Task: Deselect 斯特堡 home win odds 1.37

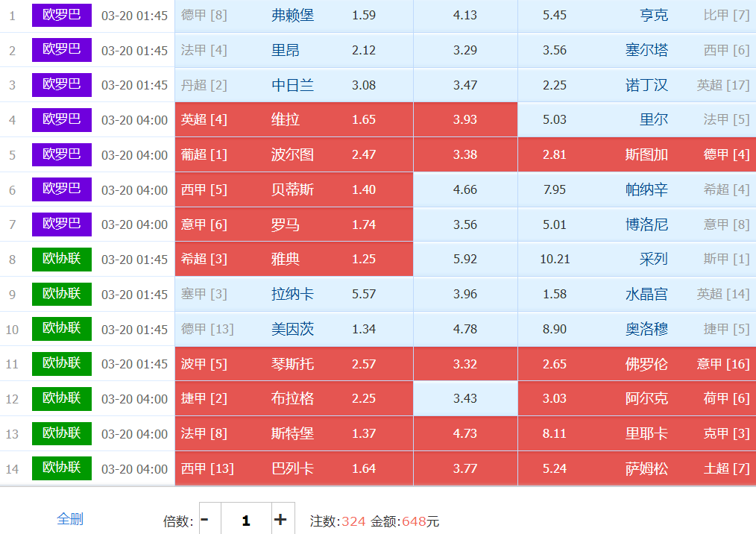Action: point(294,434)
